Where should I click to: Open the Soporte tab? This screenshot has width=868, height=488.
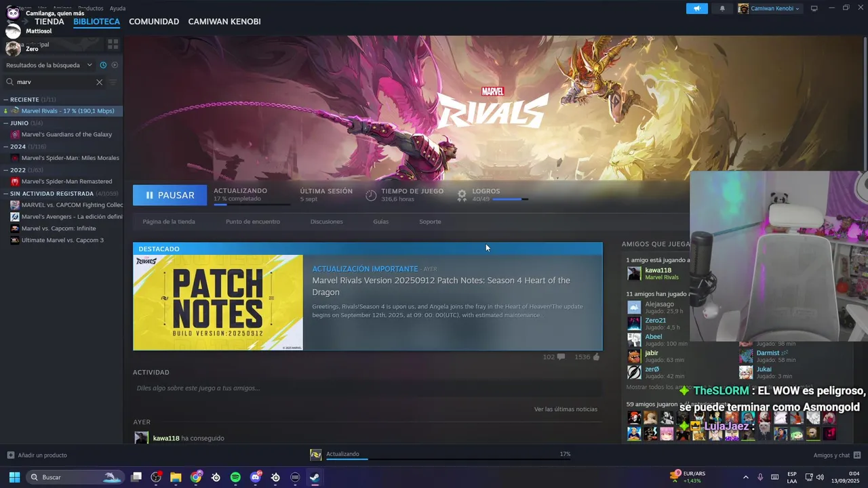click(430, 222)
